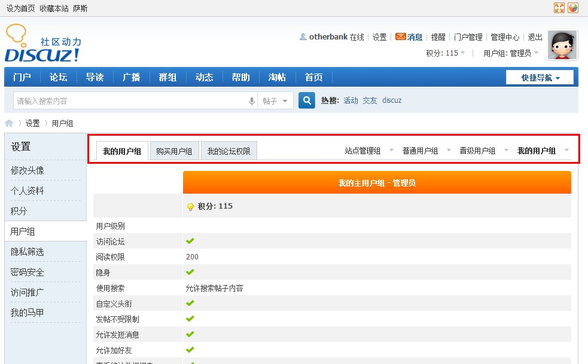
Task: Click the 退出 logout link
Action: tap(535, 37)
